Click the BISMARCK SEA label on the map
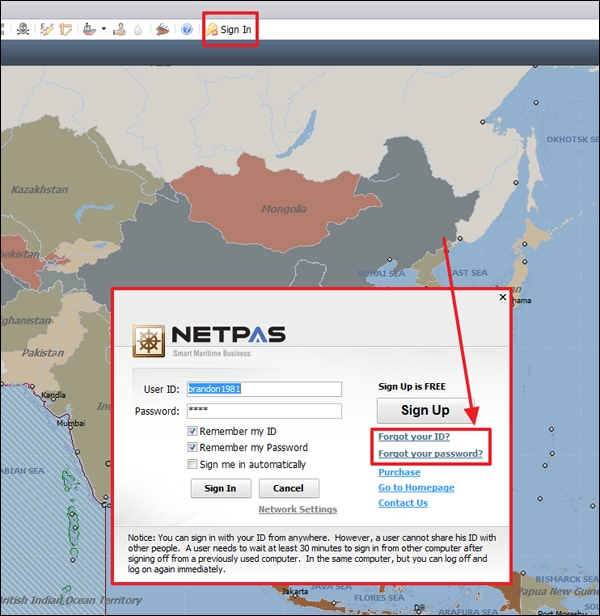The width and height of the screenshot is (600, 616). [567, 579]
